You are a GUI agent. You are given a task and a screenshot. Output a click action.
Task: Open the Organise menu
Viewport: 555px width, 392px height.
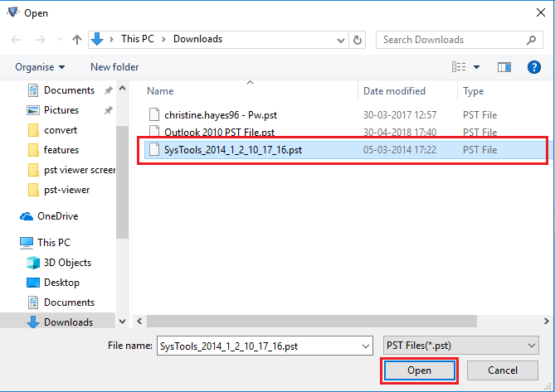tap(40, 67)
